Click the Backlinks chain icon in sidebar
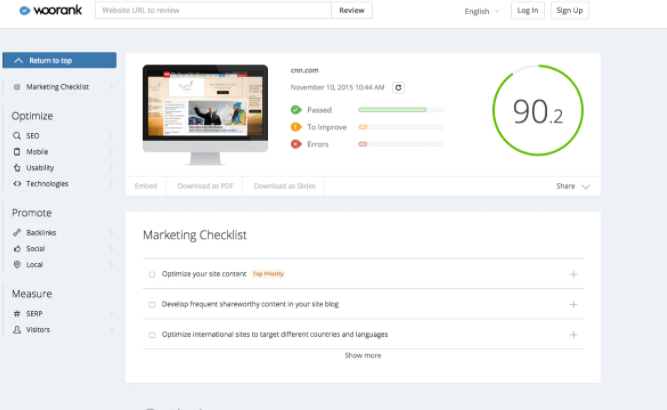This screenshot has width=667, height=410. click(x=17, y=233)
